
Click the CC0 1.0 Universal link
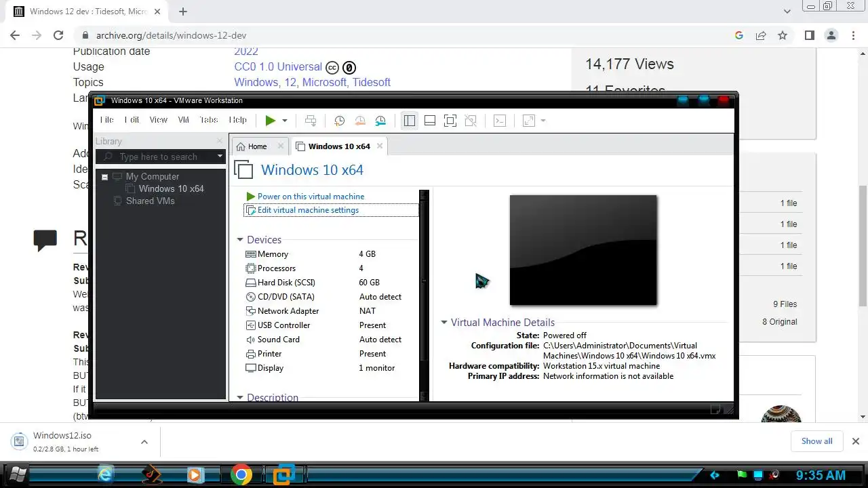point(278,66)
